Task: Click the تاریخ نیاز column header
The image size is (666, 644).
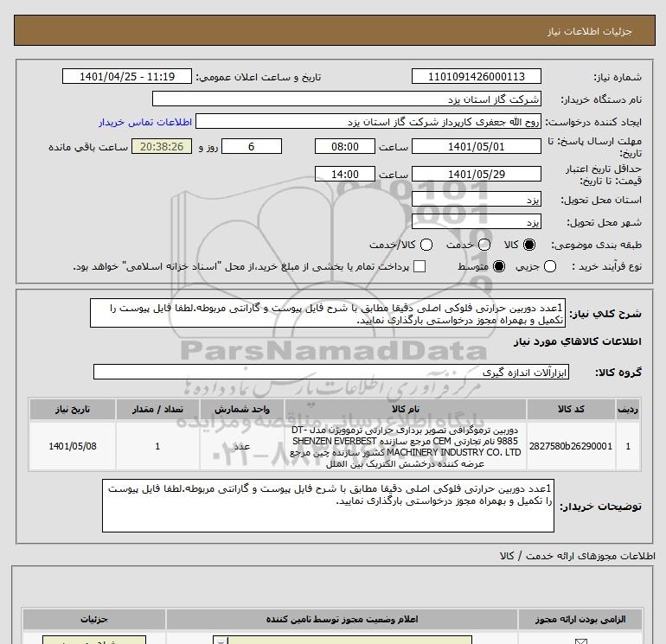Action: click(72, 409)
